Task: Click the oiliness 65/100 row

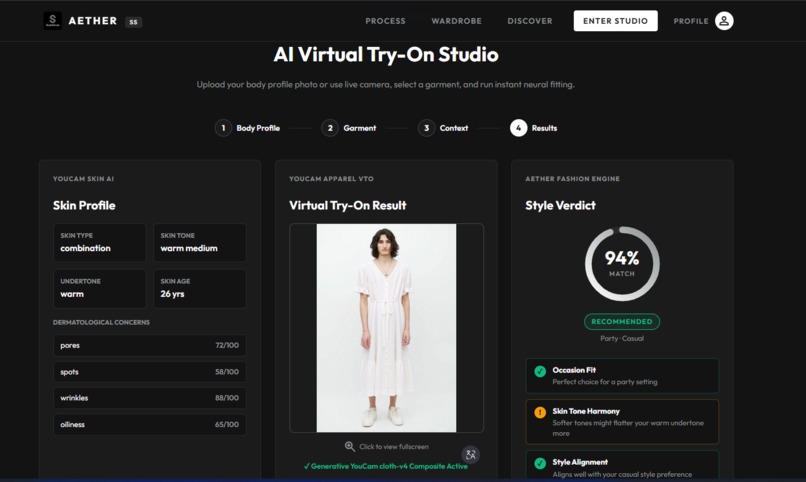Action: pyautogui.click(x=150, y=424)
